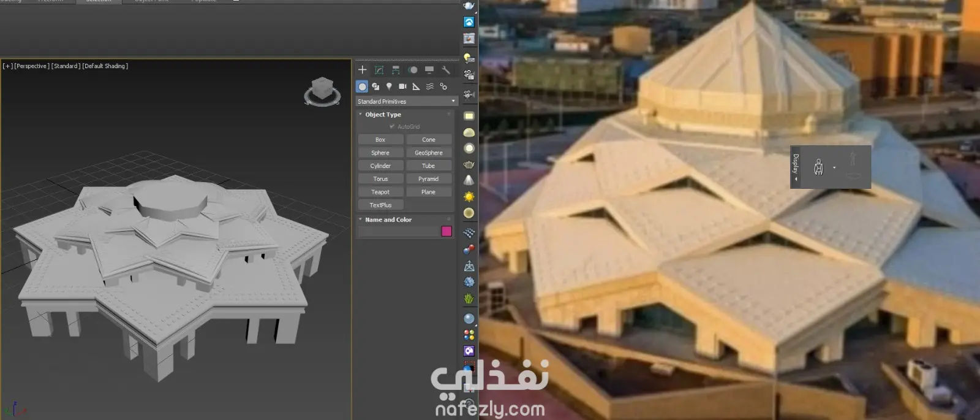Viewport: 980px width, 420px height.
Task: Click the purple palette icon
Action: tap(469, 351)
